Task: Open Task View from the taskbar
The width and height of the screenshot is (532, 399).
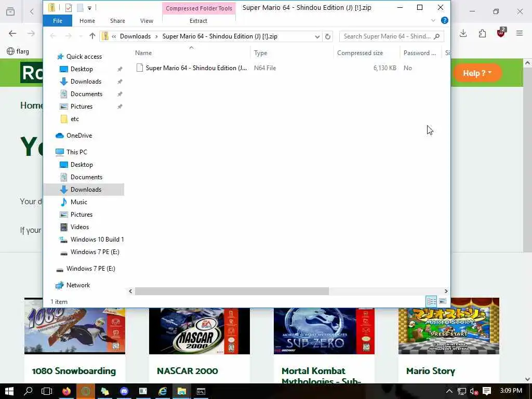Action: 47,392
